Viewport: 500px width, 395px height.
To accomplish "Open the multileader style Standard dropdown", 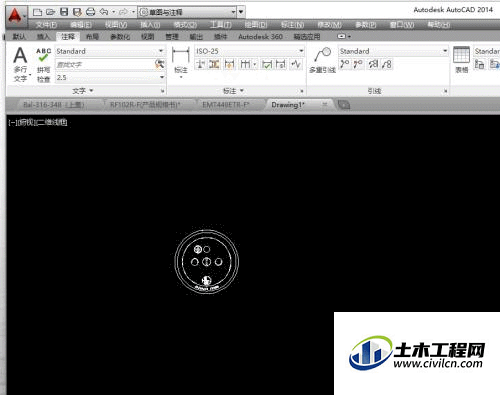I will 393,51.
